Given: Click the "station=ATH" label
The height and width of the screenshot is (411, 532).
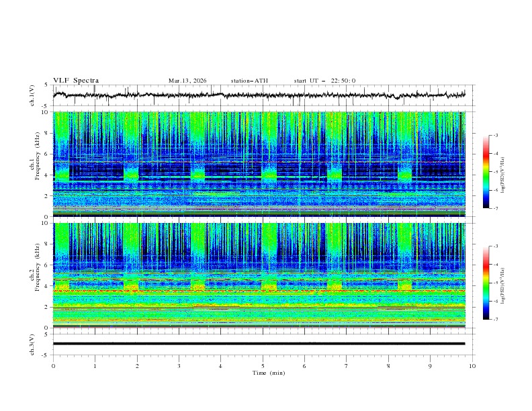Looking at the screenshot, I should (x=249, y=81).
